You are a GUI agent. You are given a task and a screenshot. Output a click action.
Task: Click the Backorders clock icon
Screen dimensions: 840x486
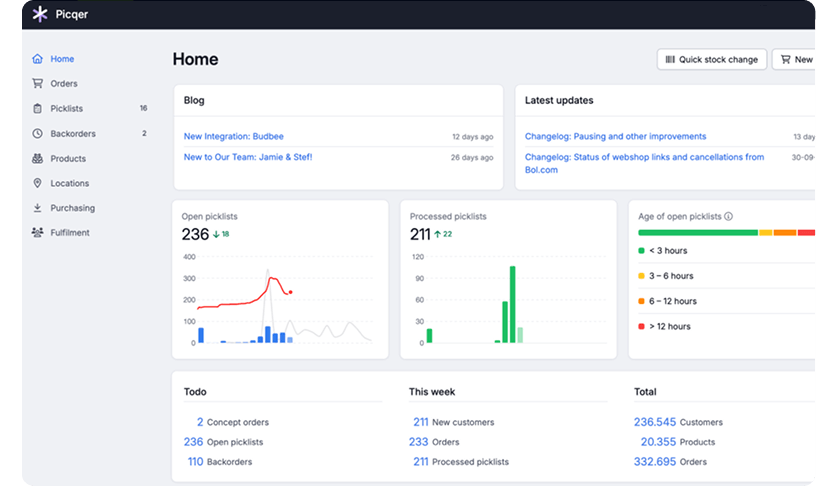37,133
